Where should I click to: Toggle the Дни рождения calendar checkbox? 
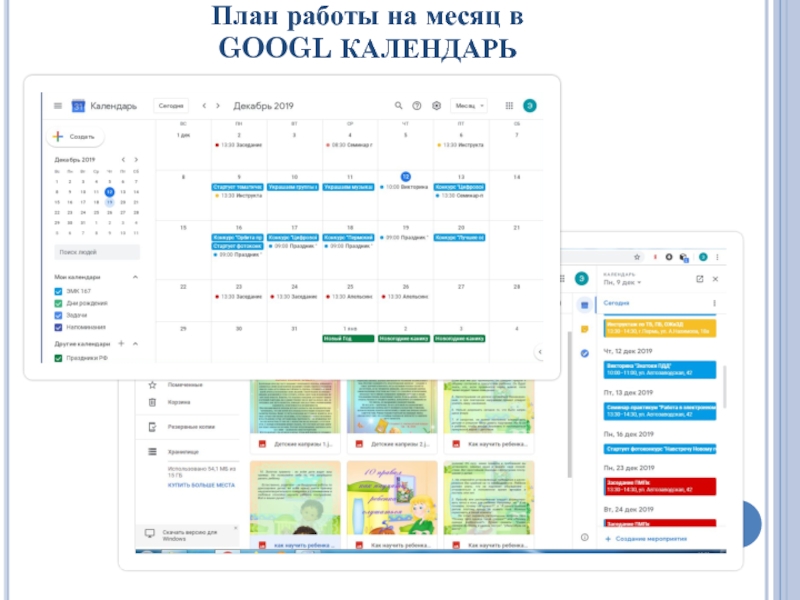pos(59,303)
